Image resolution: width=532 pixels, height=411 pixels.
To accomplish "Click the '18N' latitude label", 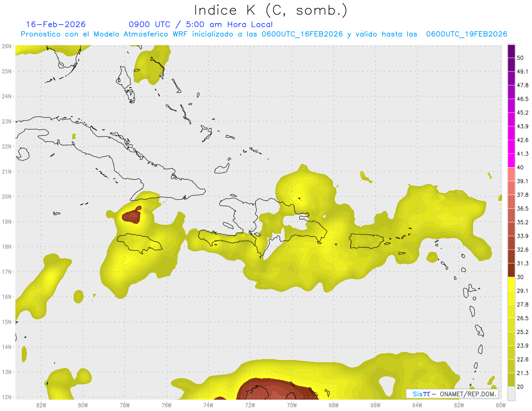I will click(7, 247).
